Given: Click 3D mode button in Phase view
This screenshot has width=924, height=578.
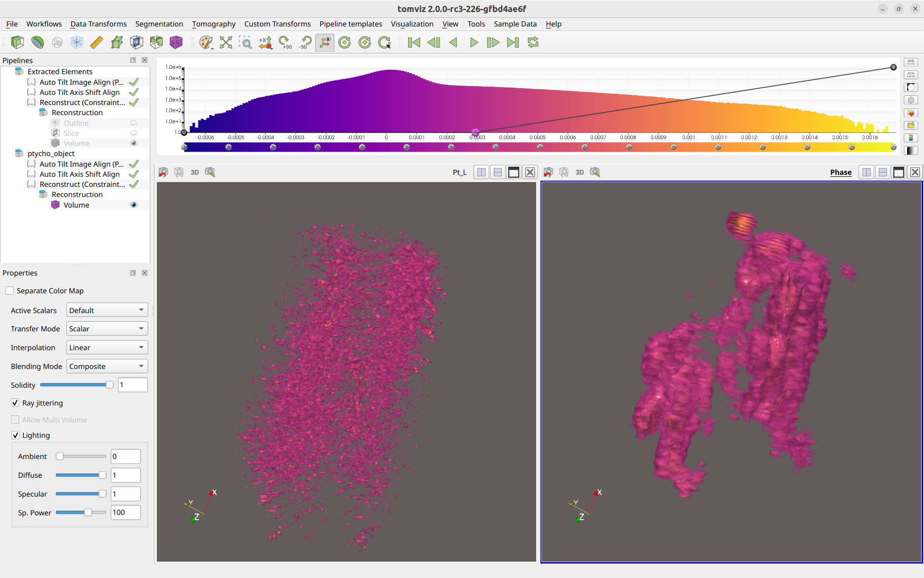Looking at the screenshot, I should tap(579, 172).
